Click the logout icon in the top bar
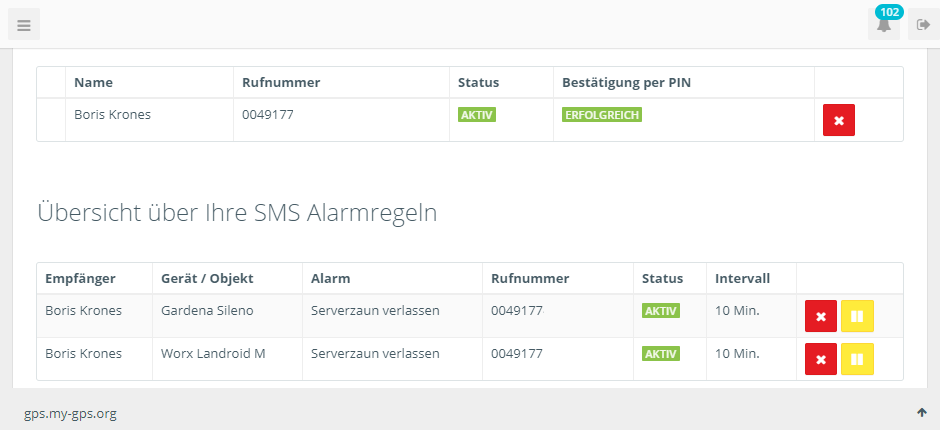The image size is (940, 430). click(923, 25)
